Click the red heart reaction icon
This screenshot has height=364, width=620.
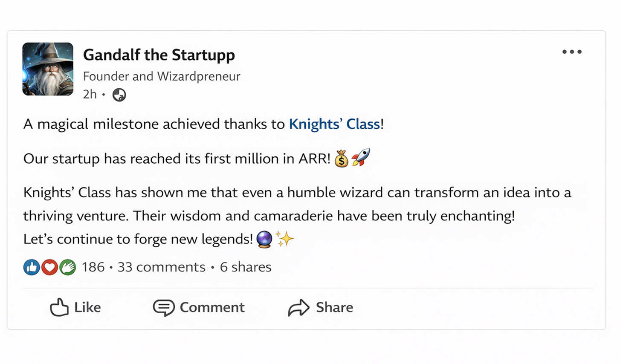tap(49, 267)
